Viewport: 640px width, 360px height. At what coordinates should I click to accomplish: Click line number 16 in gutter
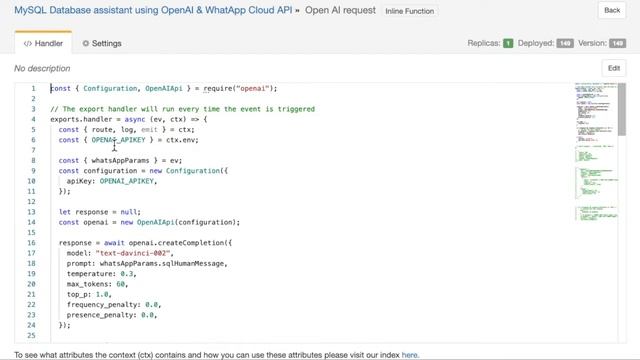[x=31, y=243]
